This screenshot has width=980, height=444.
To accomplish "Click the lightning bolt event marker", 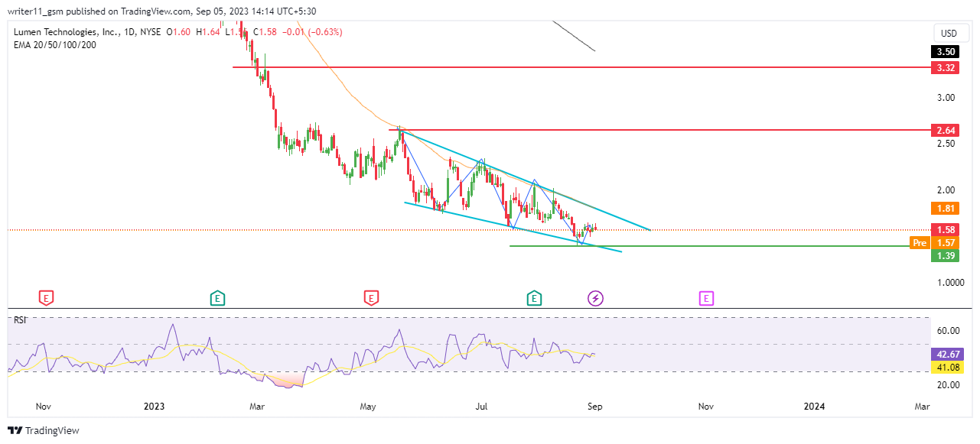I will pos(595,298).
